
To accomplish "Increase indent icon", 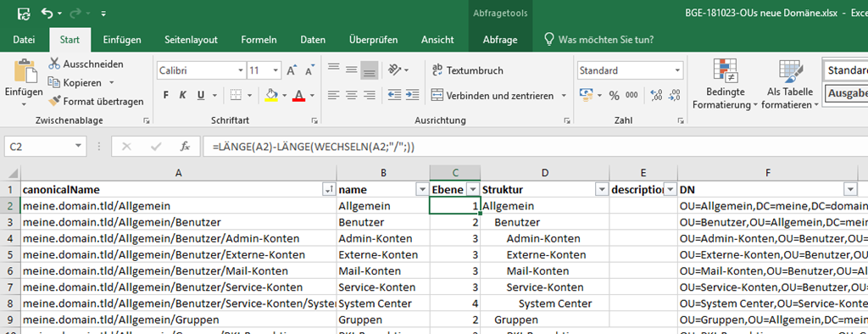I will (413, 95).
